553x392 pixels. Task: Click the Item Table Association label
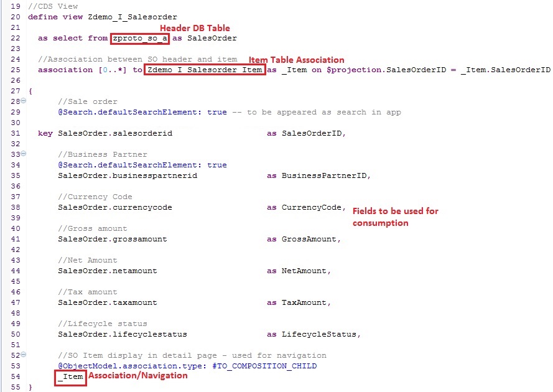[295, 60]
